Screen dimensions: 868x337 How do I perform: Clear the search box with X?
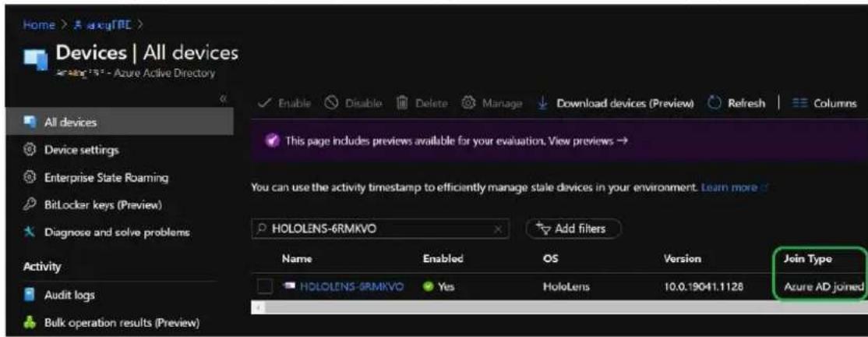click(x=498, y=229)
